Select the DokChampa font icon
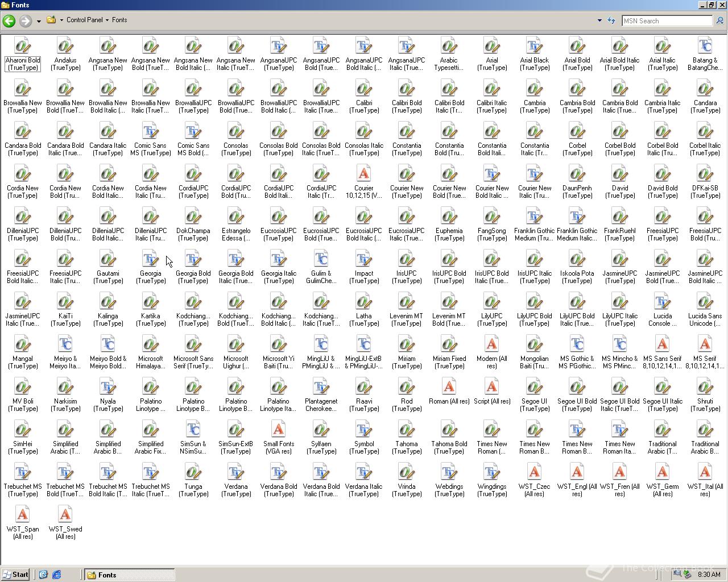The width and height of the screenshot is (728, 582). pyautogui.click(x=193, y=216)
